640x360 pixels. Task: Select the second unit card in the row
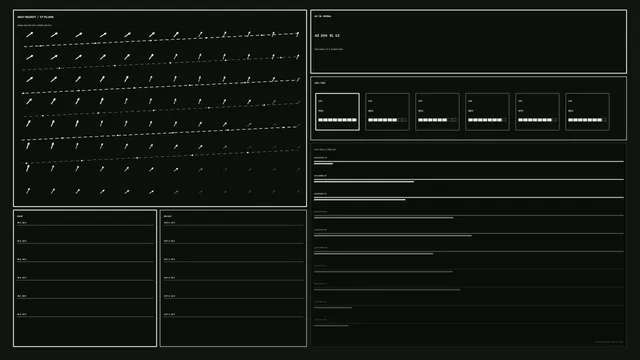pyautogui.click(x=387, y=112)
